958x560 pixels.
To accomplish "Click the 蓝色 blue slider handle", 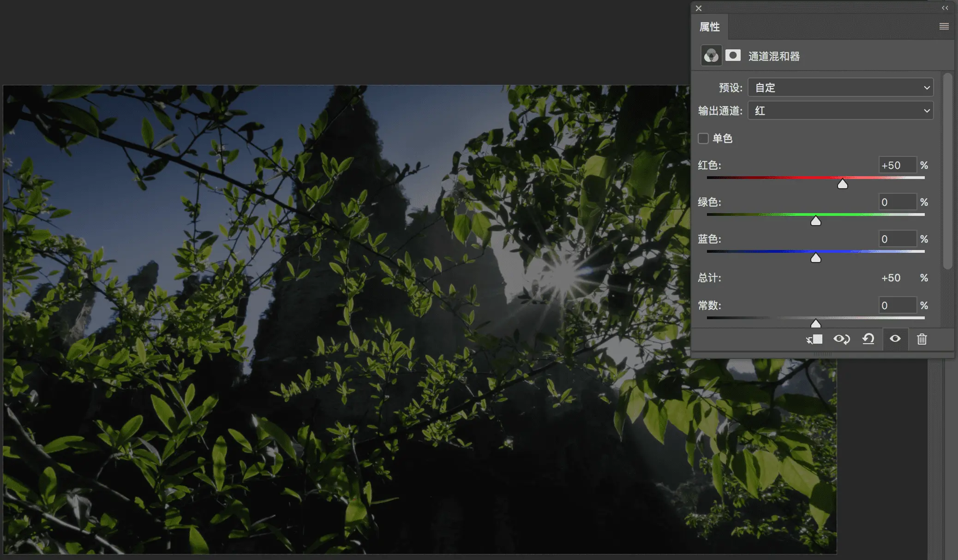I will (816, 258).
